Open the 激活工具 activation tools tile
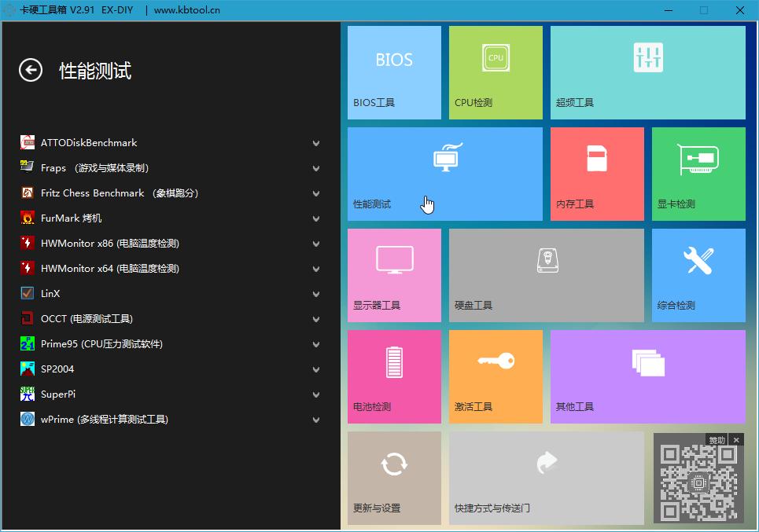The width and height of the screenshot is (759, 532). 495,376
